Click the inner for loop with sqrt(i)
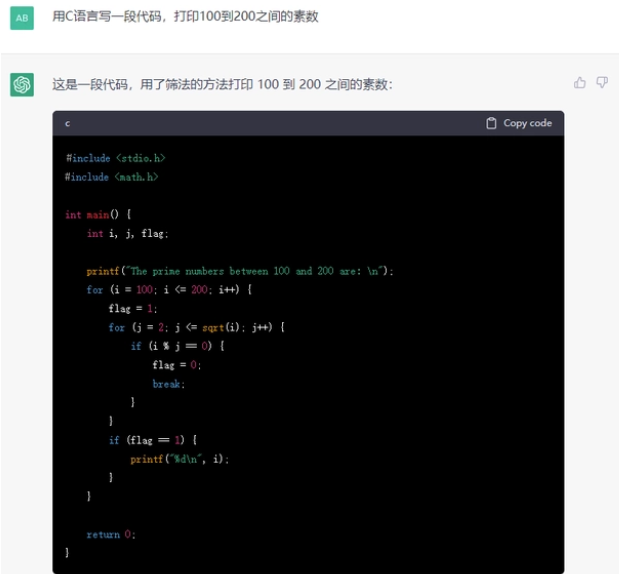Image resolution: width=619 pixels, height=574 pixels. [x=197, y=327]
